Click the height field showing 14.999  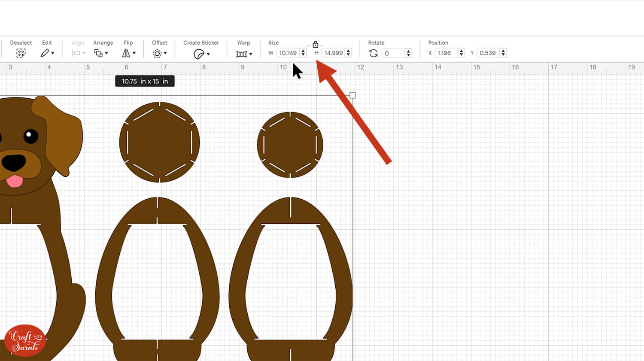point(333,53)
